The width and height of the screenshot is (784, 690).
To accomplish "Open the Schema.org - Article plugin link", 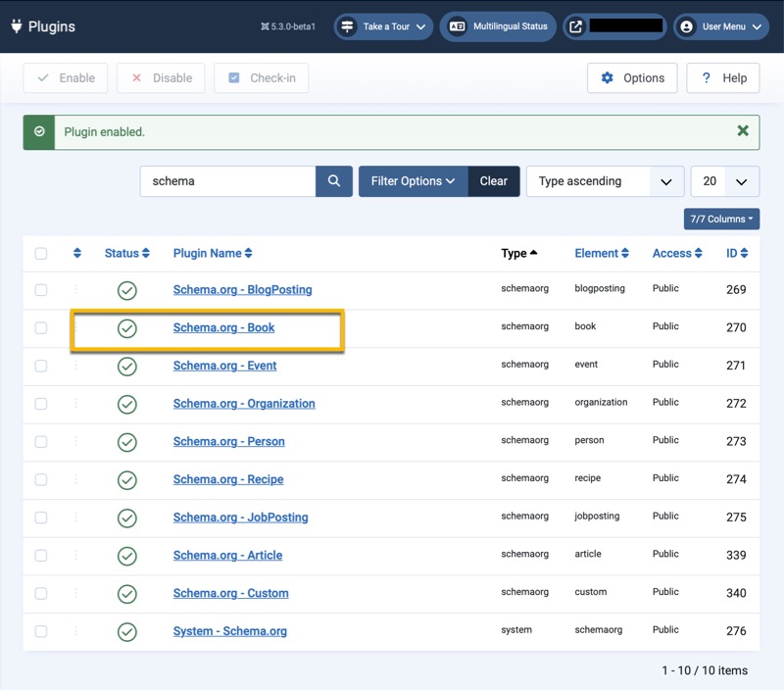I will (x=227, y=556).
